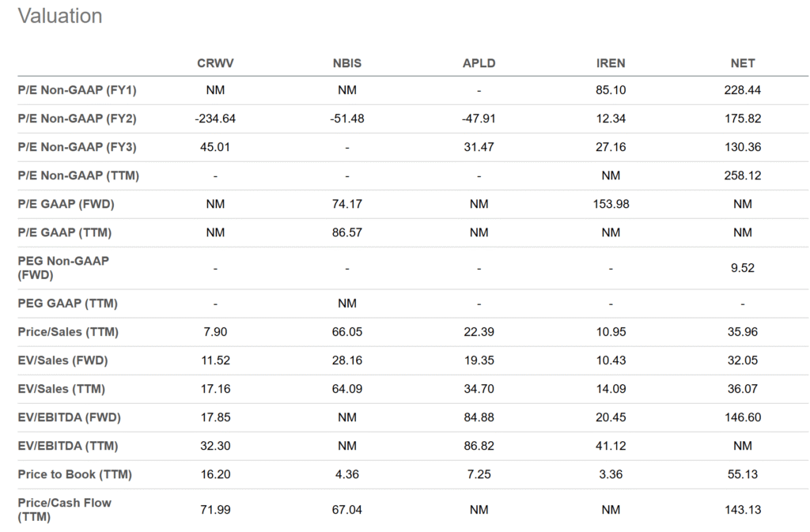
Task: Click the PEG Non-GAAP (FWD) row label
Action: click(63, 268)
